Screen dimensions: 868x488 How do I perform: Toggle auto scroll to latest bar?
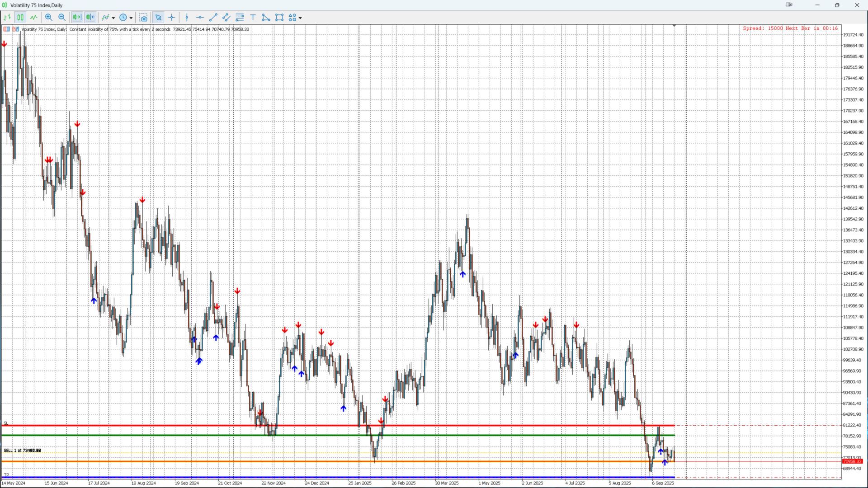coord(90,18)
